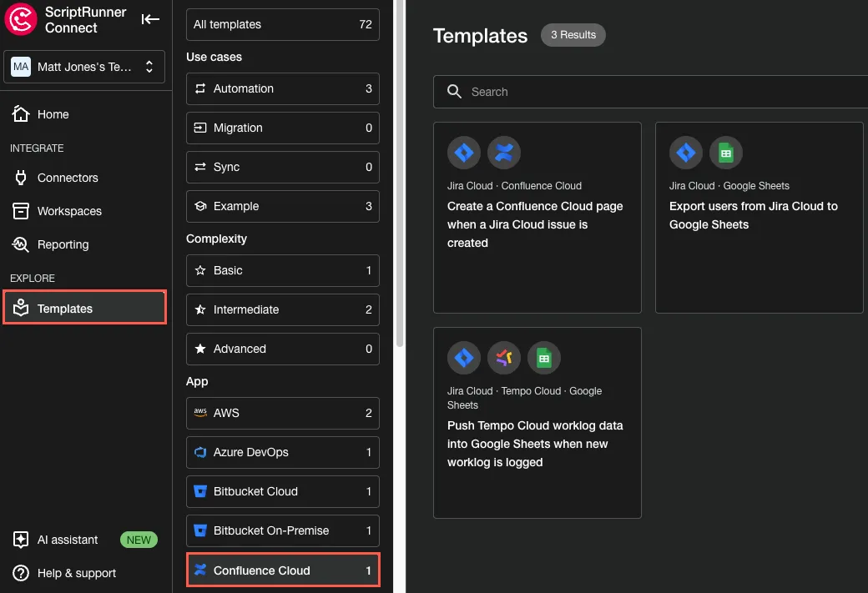Click the Bitbucket Cloud bucket icon
This screenshot has height=593, width=868.
pyautogui.click(x=200, y=491)
